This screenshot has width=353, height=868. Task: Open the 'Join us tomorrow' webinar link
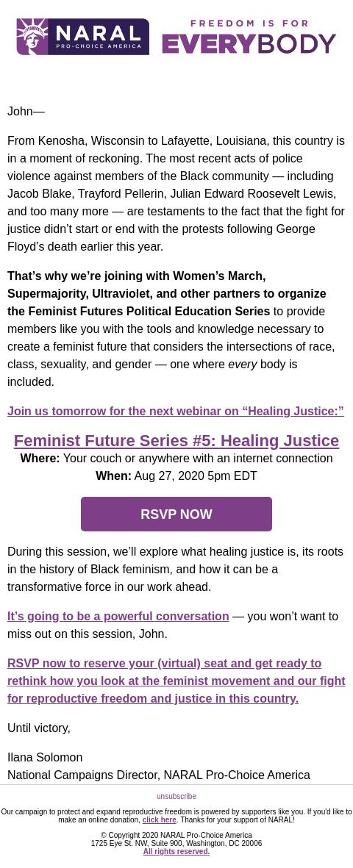[x=176, y=412]
